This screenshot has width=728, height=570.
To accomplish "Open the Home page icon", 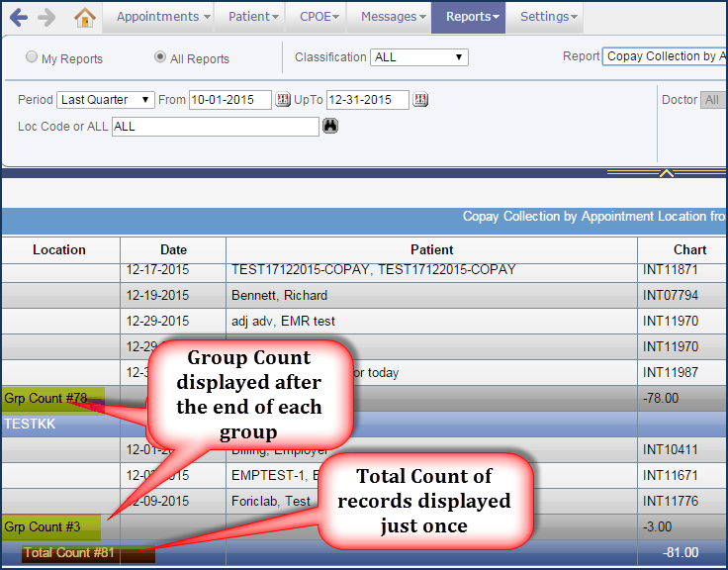I will 85,17.
